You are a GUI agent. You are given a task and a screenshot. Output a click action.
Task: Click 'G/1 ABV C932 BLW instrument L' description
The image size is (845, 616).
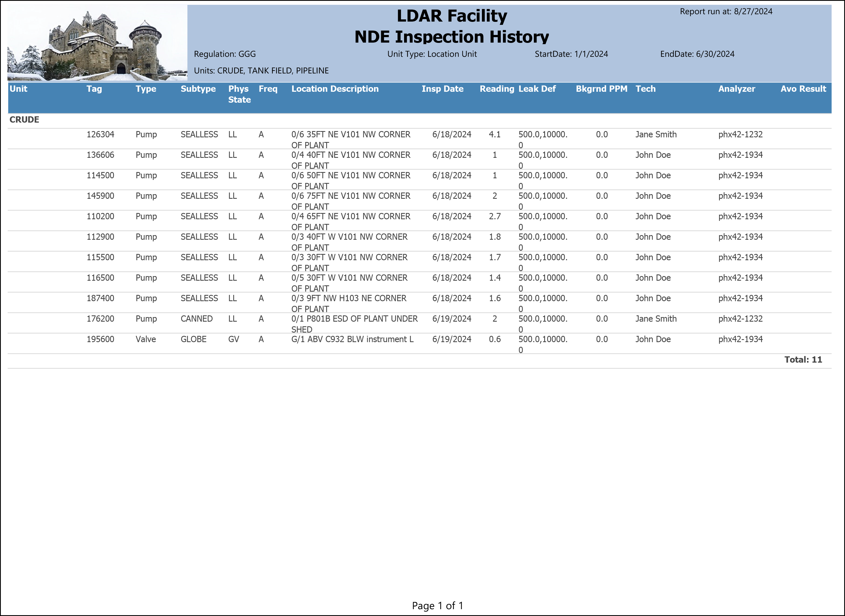[x=352, y=340]
